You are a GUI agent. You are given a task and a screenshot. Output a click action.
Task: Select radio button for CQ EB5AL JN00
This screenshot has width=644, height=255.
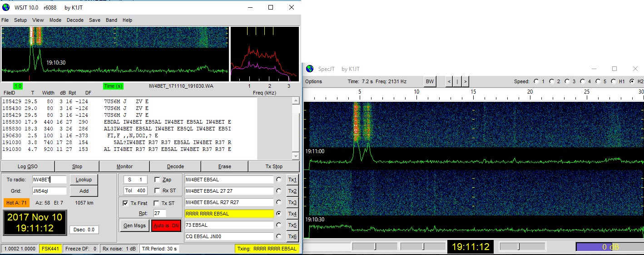pos(279,236)
